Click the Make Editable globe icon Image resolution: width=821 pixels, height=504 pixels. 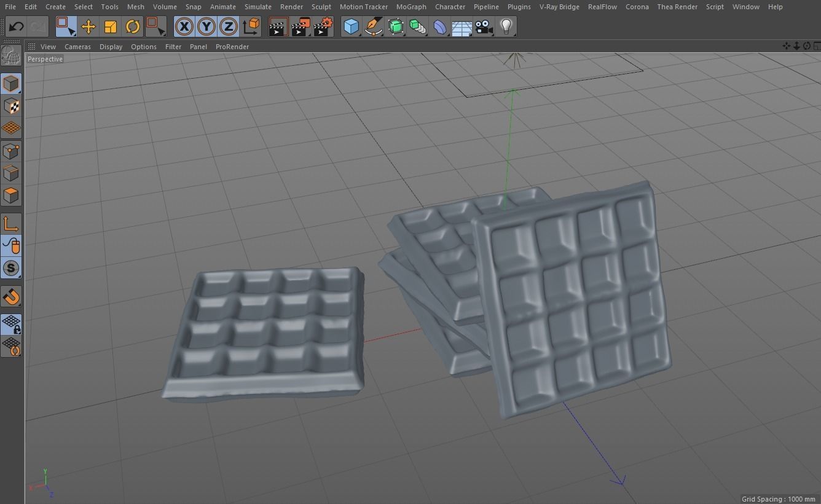coord(11,55)
